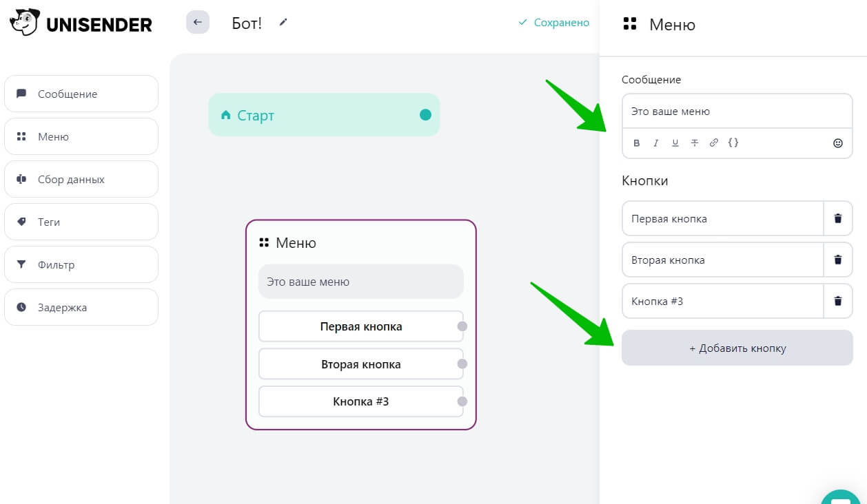Open the Unisender logo home link
The height and width of the screenshot is (504, 867).
tap(81, 23)
